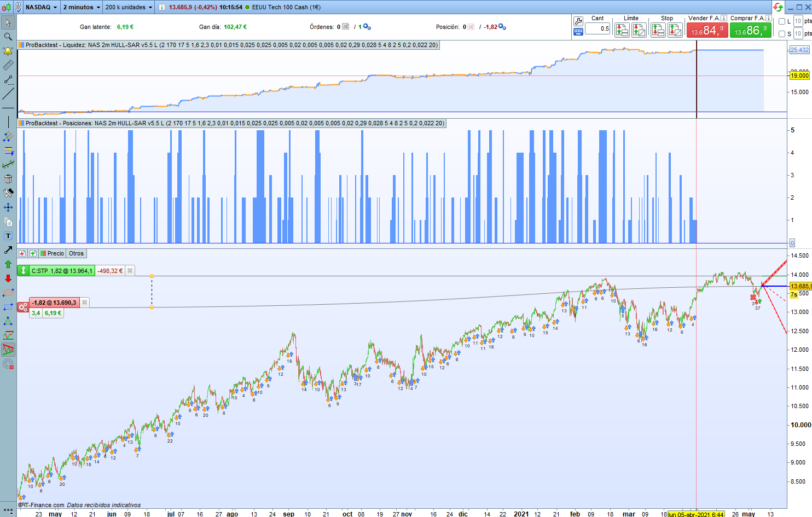Enable the L limit points checkbox
The image size is (812, 517).
pos(782,21)
